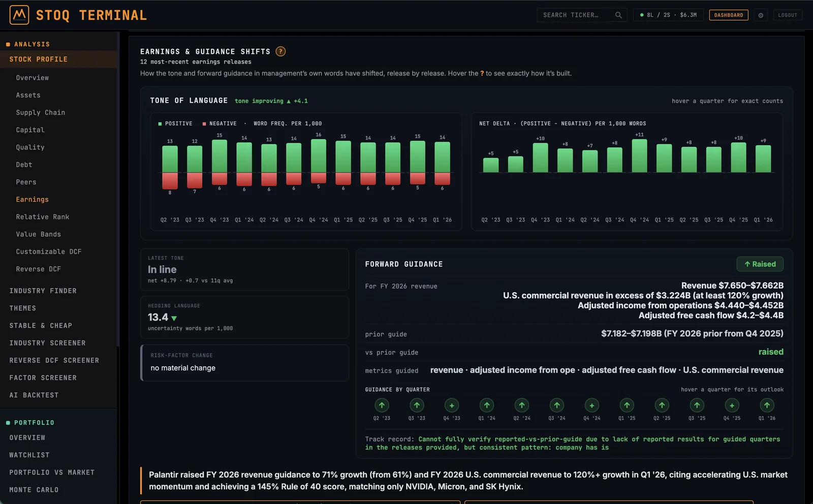The image size is (813, 504).
Task: Click the POSITIVE green legend swatch
Action: (160, 124)
